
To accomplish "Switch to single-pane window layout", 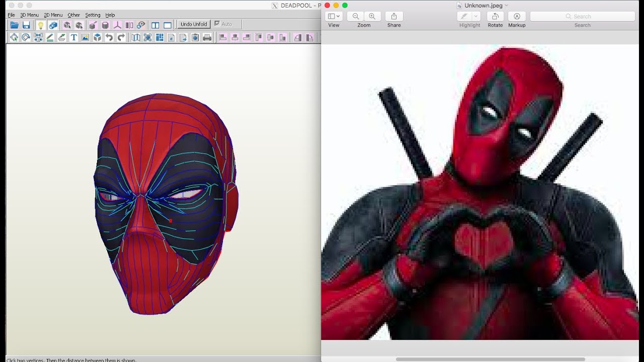I will pos(168,25).
